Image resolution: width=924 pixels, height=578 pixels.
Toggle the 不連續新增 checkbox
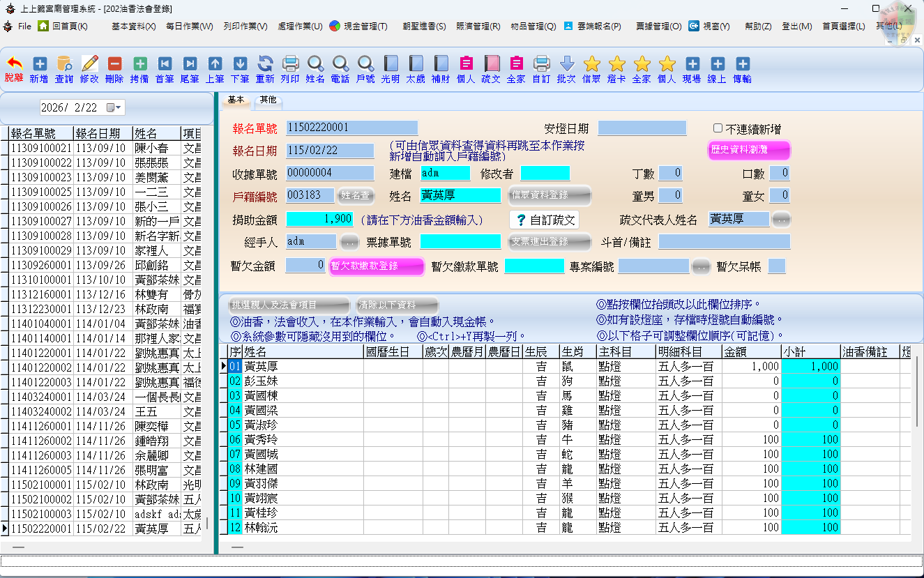click(x=718, y=128)
